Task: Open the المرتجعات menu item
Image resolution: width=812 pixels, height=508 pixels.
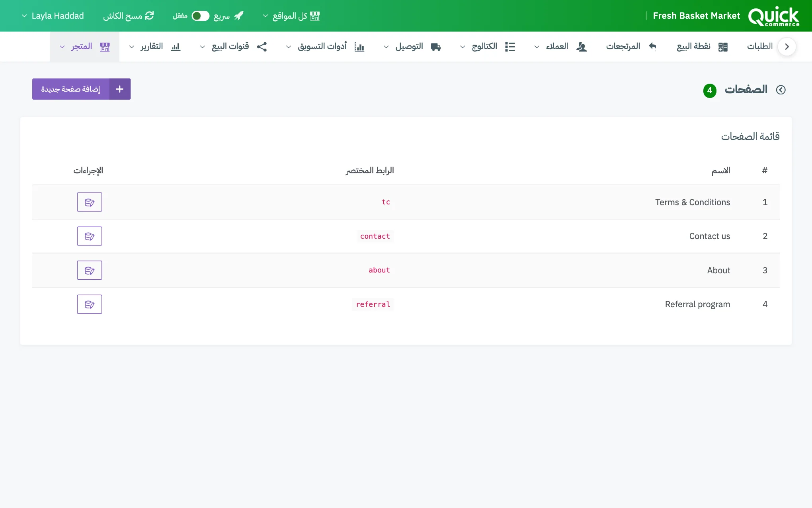Action: 631,46
